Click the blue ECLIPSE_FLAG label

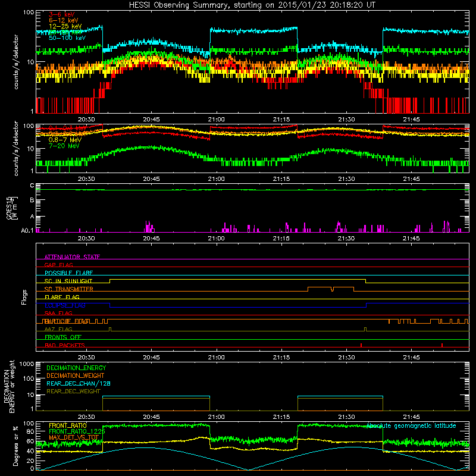(x=65, y=305)
